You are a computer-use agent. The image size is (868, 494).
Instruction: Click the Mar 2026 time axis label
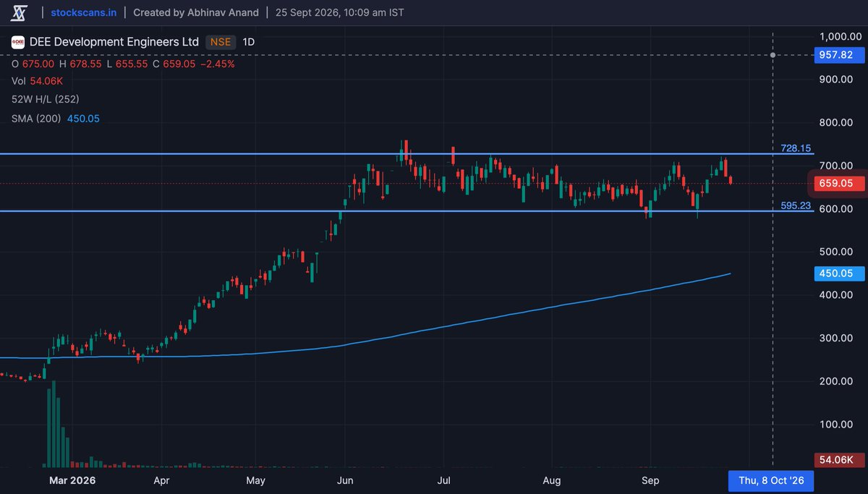[72, 480]
